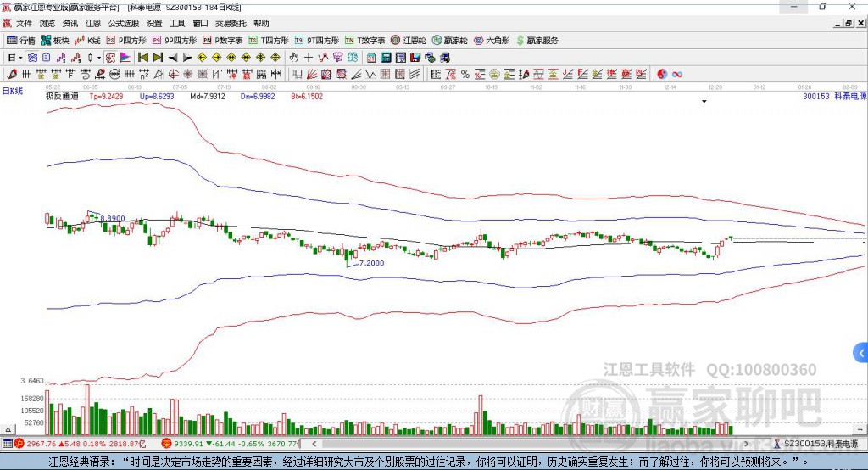This screenshot has height=470, width=868.
Task: Select the hand pan tool
Action: point(294,58)
